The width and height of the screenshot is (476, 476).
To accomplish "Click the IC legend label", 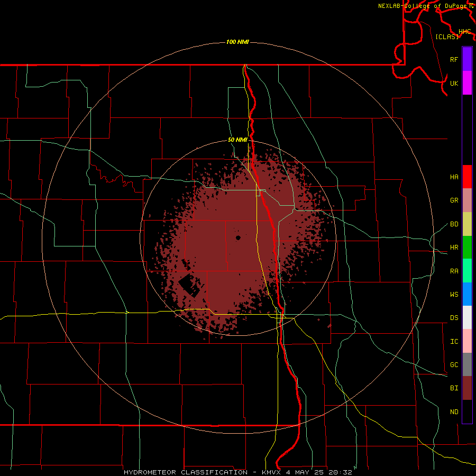I will pyautogui.click(x=454, y=342).
